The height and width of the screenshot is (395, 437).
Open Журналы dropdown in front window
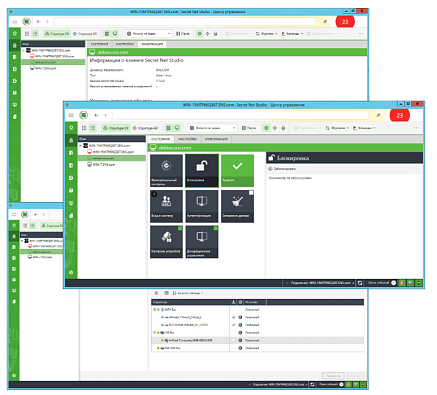pos(337,128)
